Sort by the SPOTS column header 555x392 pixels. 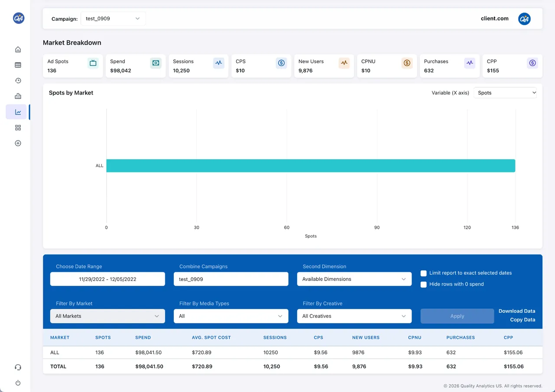click(x=103, y=337)
